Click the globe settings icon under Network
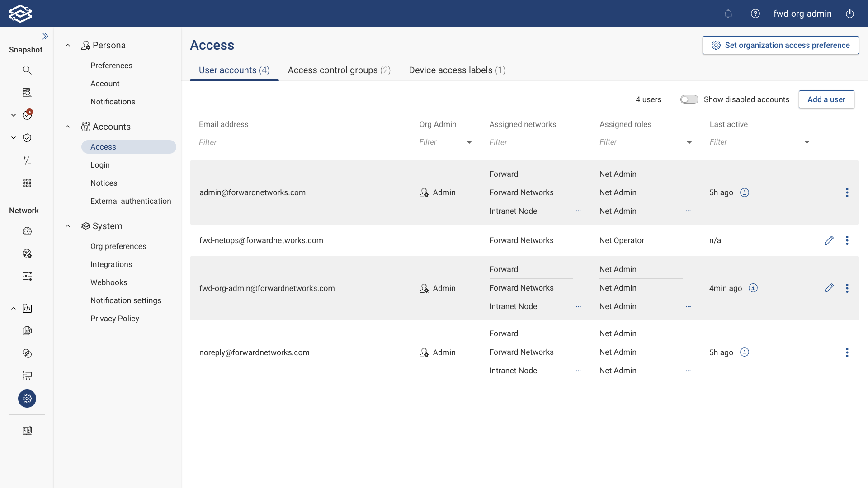This screenshot has width=868, height=488. [x=27, y=253]
